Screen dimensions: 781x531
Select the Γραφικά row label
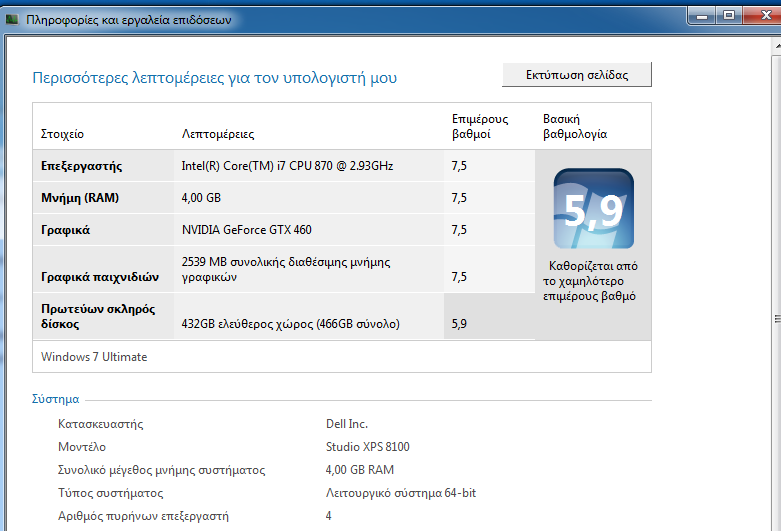click(65, 230)
